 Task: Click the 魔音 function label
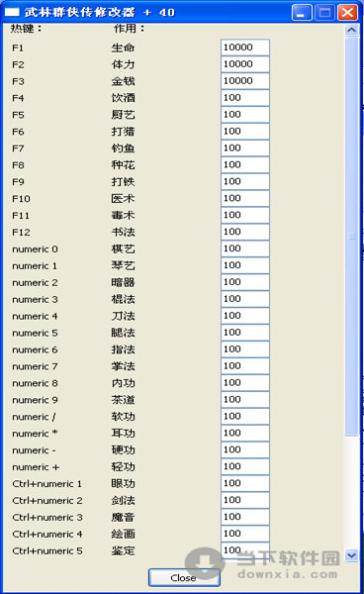coord(124,517)
